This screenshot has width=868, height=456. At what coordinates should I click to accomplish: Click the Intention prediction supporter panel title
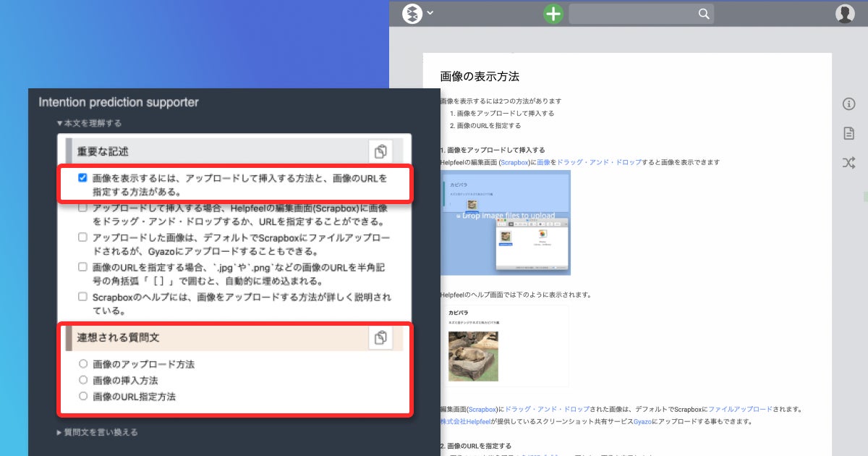pyautogui.click(x=119, y=102)
